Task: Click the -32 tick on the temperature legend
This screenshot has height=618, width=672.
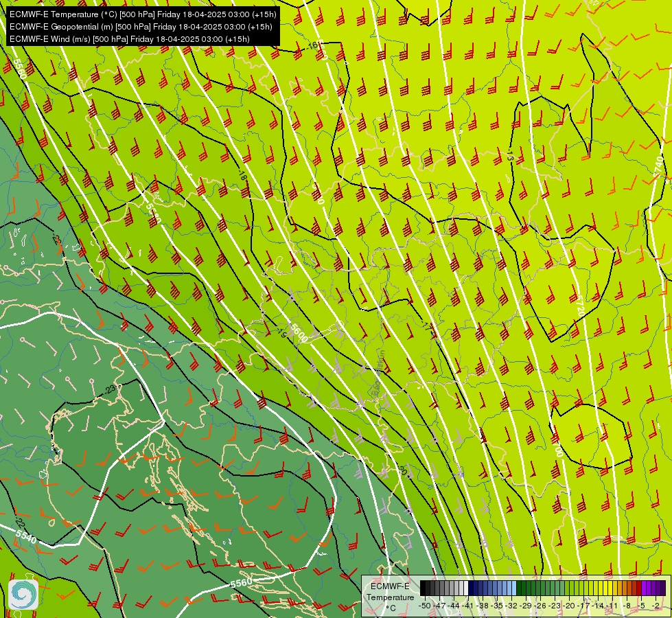Action: pos(511,606)
